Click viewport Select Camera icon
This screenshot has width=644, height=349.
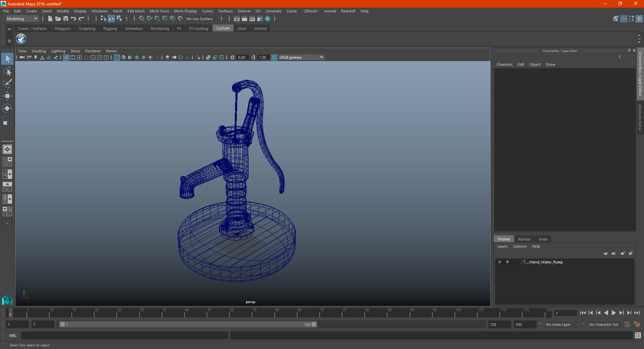click(x=22, y=57)
